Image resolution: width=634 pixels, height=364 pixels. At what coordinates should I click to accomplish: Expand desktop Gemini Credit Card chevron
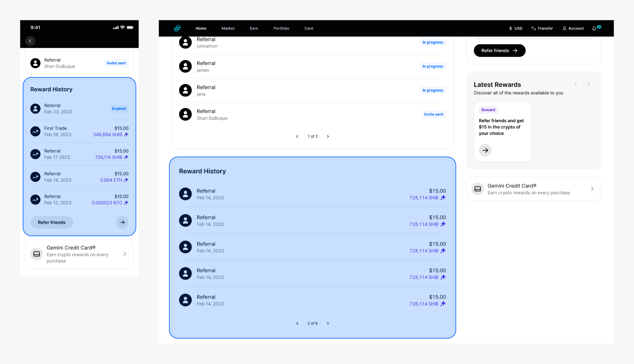pyautogui.click(x=592, y=189)
